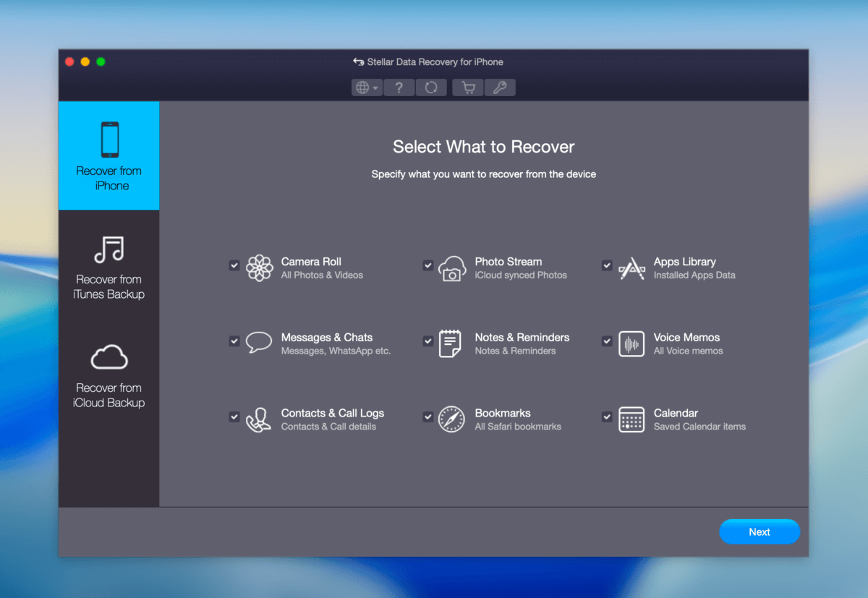Click the refresh update icon in toolbar
The image size is (868, 598).
431,87
